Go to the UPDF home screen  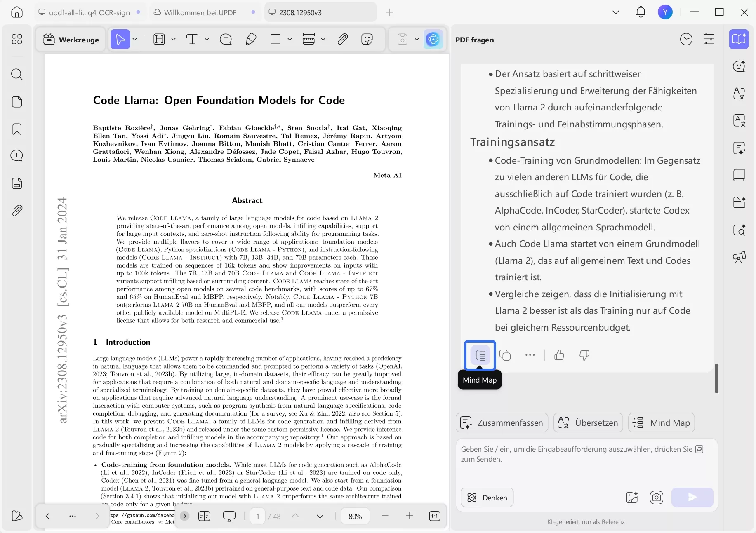pyautogui.click(x=17, y=12)
